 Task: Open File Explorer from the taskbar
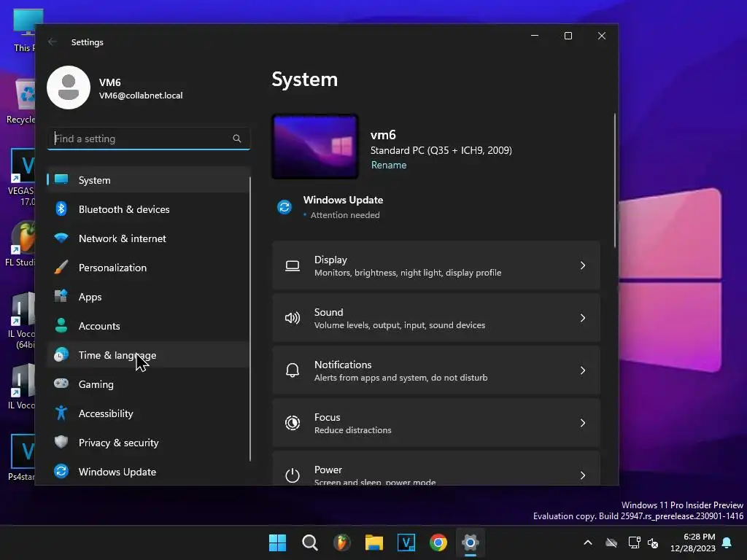[x=374, y=542]
